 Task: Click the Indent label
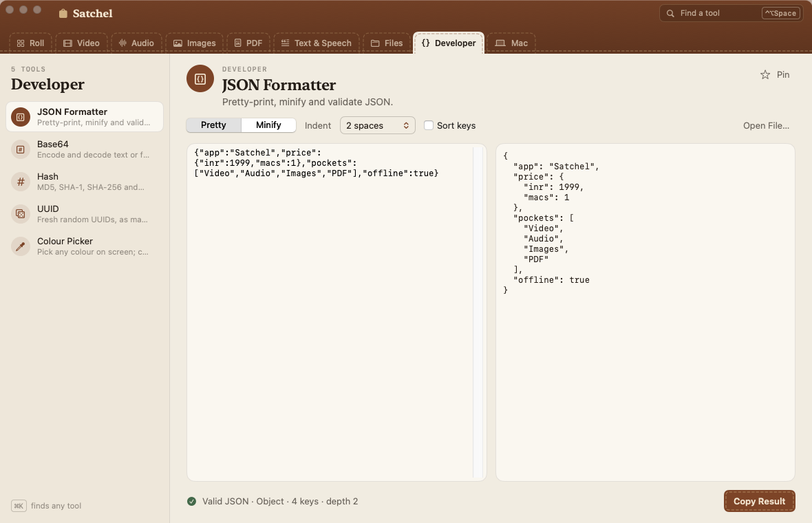point(318,126)
